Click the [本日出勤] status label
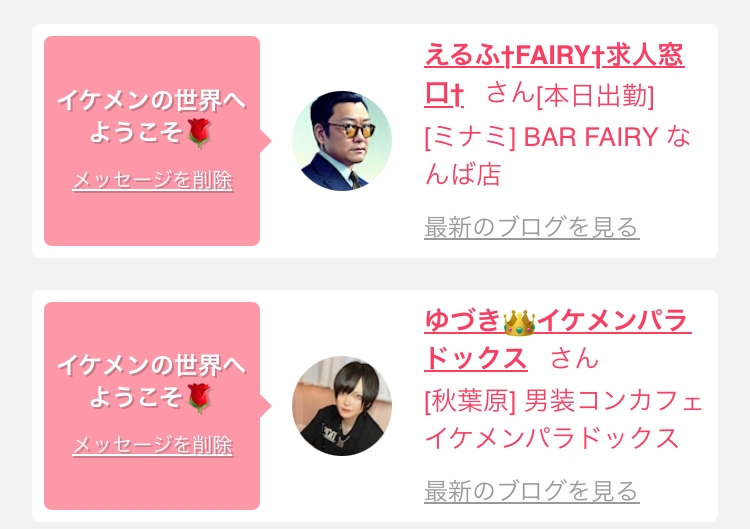This screenshot has width=750, height=529. (595, 96)
